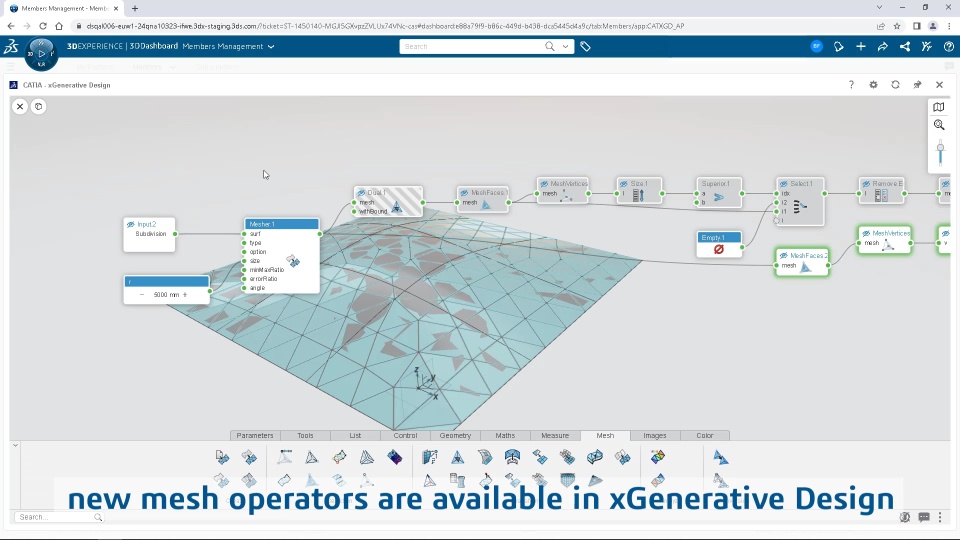Open the user profile avatar
This screenshot has height=540, width=960.
pos(816,47)
